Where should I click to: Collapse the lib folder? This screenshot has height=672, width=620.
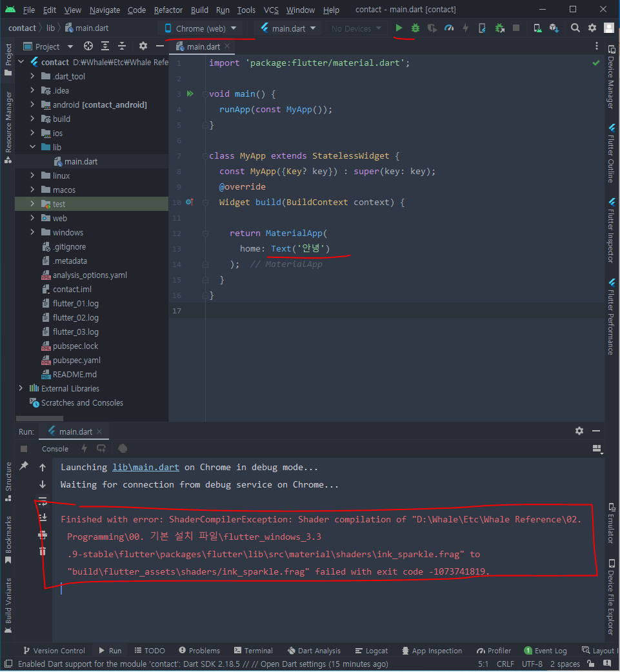click(33, 147)
